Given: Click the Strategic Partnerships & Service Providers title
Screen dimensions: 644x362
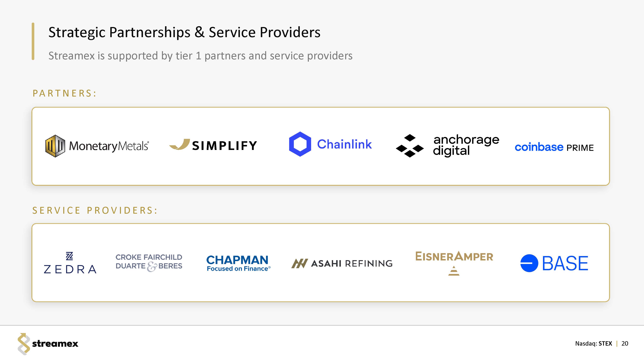Looking at the screenshot, I should click(184, 32).
